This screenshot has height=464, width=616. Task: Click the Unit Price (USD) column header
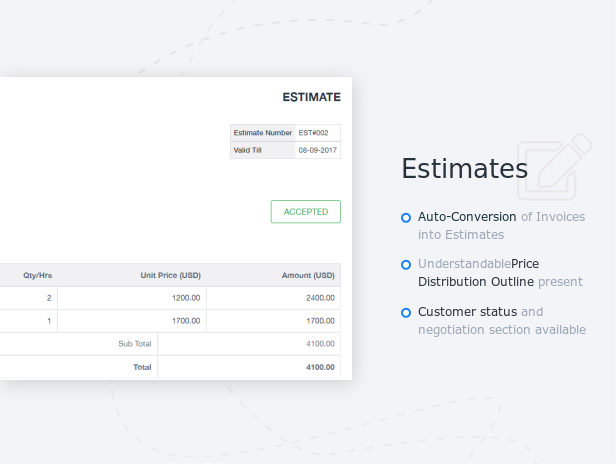[x=170, y=275]
